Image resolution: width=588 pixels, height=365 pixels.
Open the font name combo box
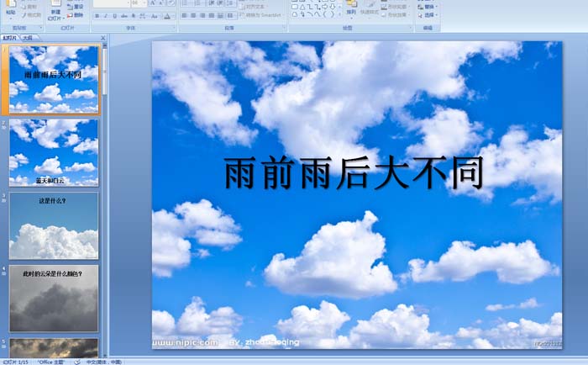(x=112, y=3)
